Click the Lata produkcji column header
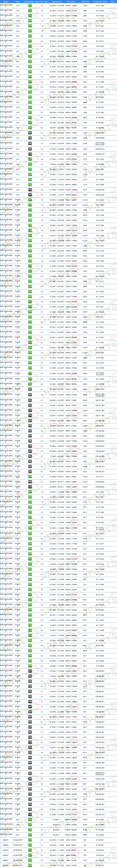Image resolution: width=117 pixels, height=868 pixels. [x=57, y=1]
